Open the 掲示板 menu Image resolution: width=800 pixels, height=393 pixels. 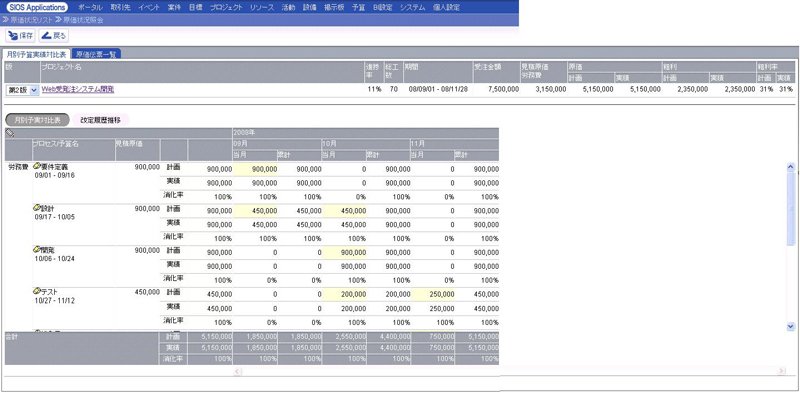coord(334,8)
